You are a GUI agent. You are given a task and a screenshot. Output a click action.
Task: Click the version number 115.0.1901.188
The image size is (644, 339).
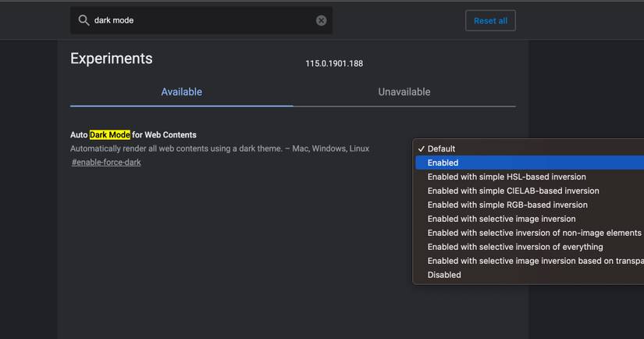[x=334, y=63]
